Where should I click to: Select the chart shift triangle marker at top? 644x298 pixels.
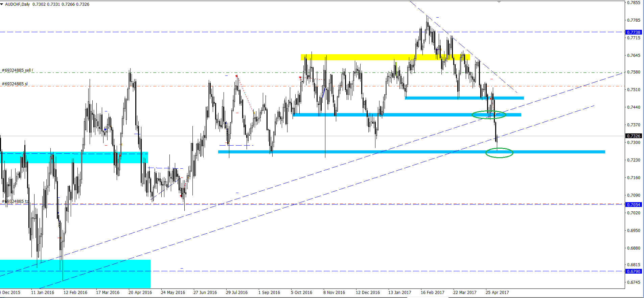(x=499, y=2)
